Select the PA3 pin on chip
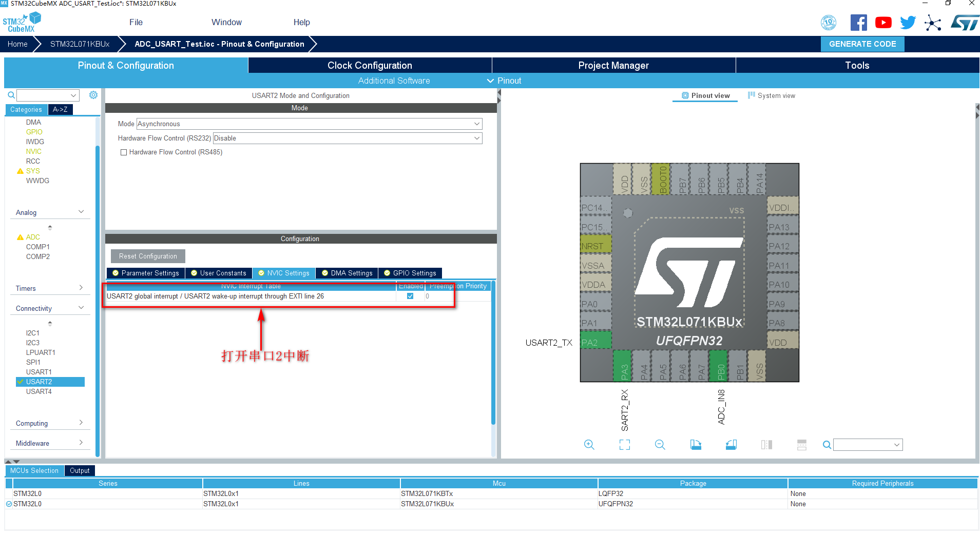The height and width of the screenshot is (536, 980). click(622, 366)
